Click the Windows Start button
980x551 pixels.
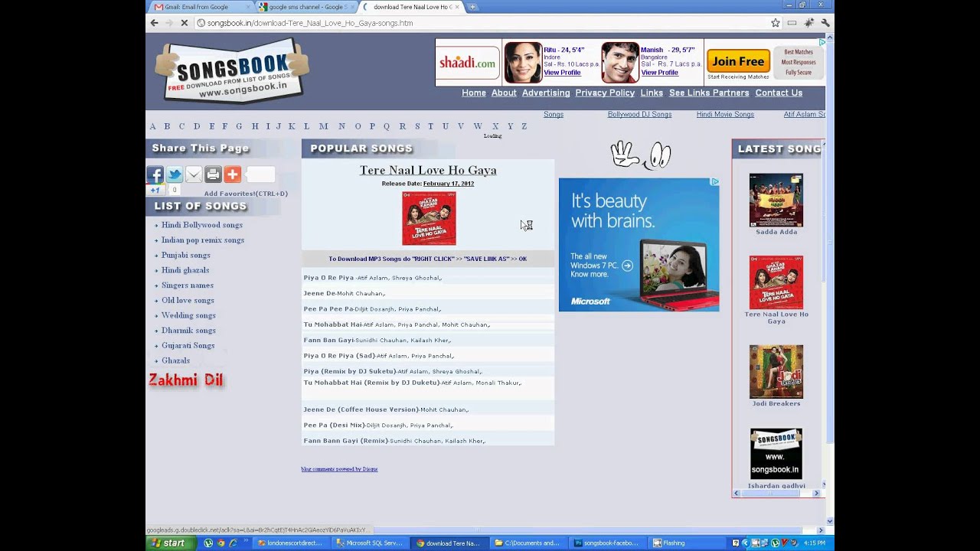[169, 543]
